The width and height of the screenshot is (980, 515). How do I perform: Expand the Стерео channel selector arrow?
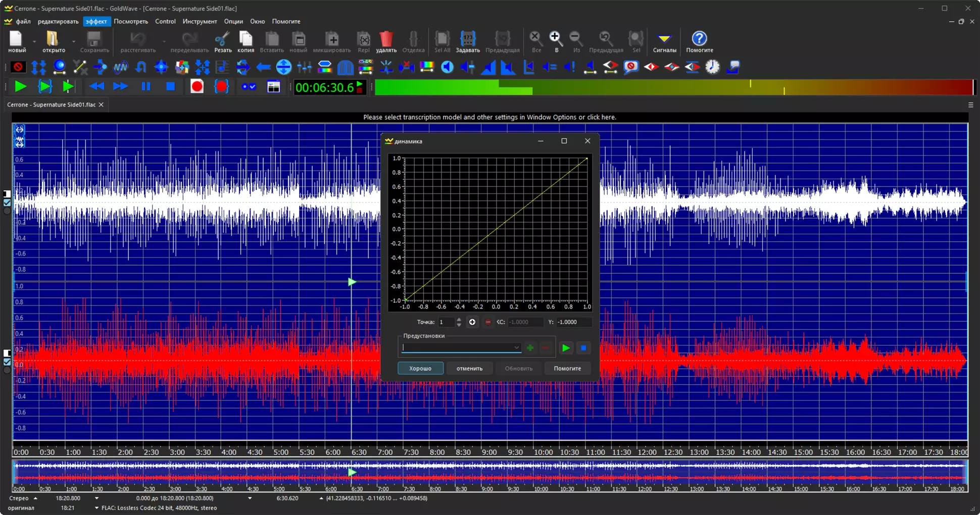point(35,498)
